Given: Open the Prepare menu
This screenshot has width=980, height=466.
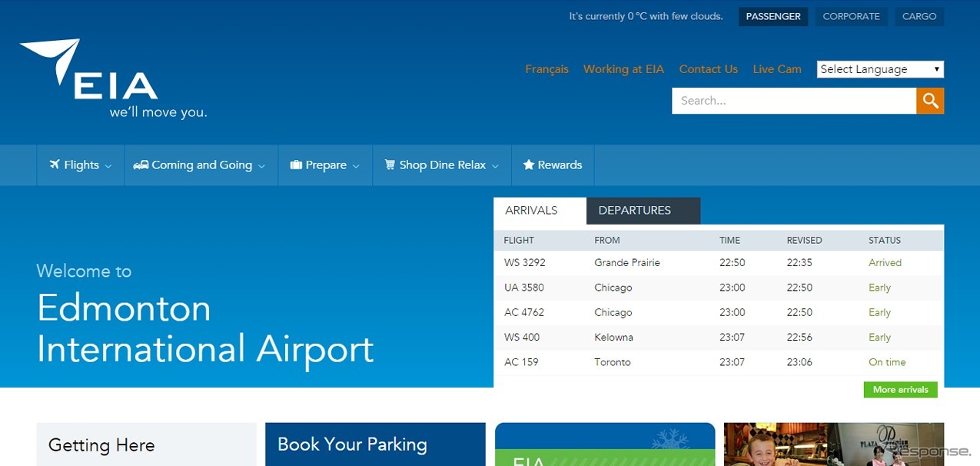Looking at the screenshot, I should (x=326, y=165).
